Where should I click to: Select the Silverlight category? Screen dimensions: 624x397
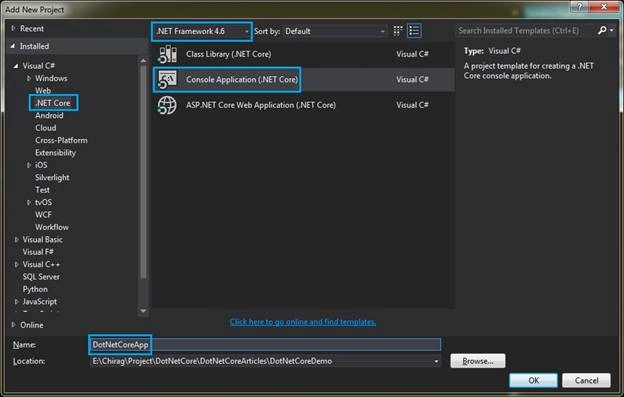coord(52,177)
